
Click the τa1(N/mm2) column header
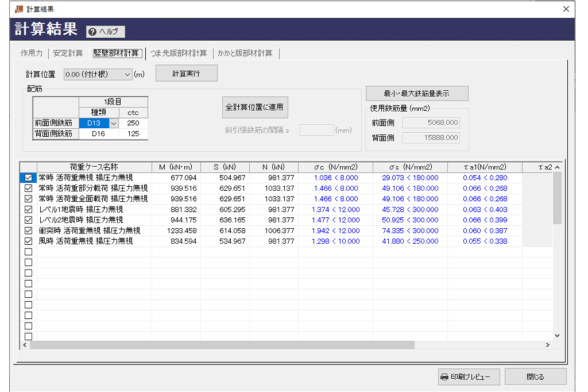point(485,167)
